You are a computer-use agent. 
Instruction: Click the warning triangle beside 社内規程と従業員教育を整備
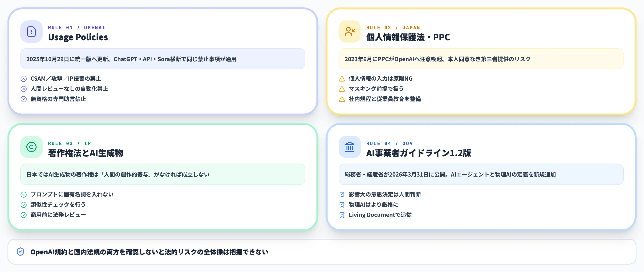coord(342,99)
